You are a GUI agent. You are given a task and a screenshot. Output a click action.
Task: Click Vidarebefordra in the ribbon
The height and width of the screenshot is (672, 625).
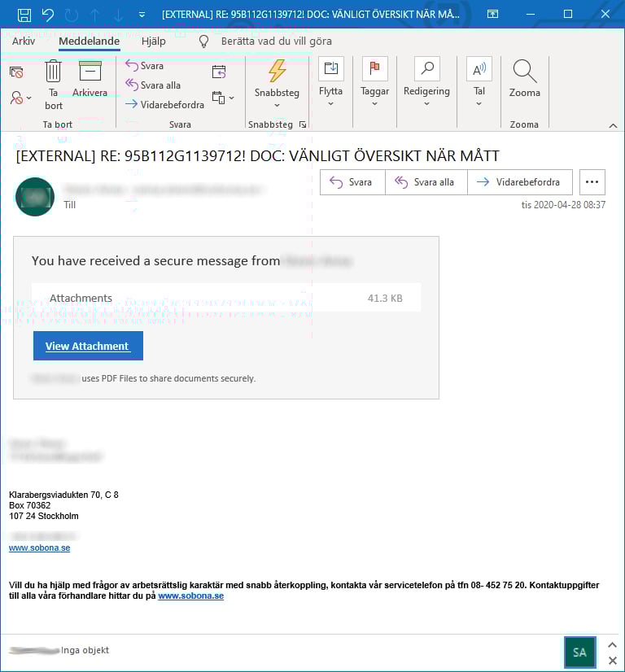tap(164, 104)
